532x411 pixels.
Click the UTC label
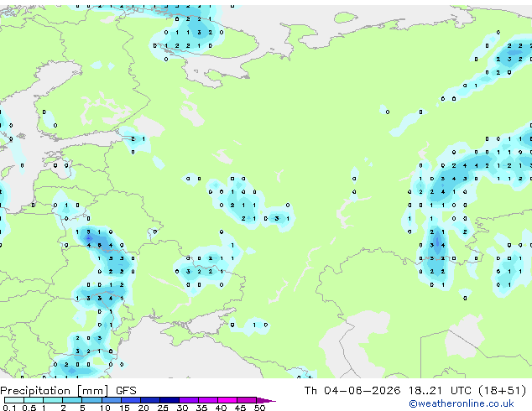coord(461,391)
